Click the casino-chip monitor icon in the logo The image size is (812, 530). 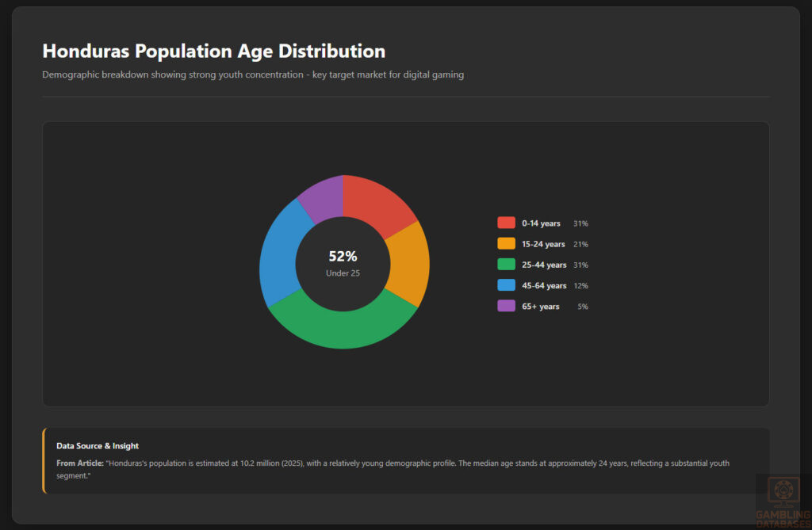click(782, 490)
